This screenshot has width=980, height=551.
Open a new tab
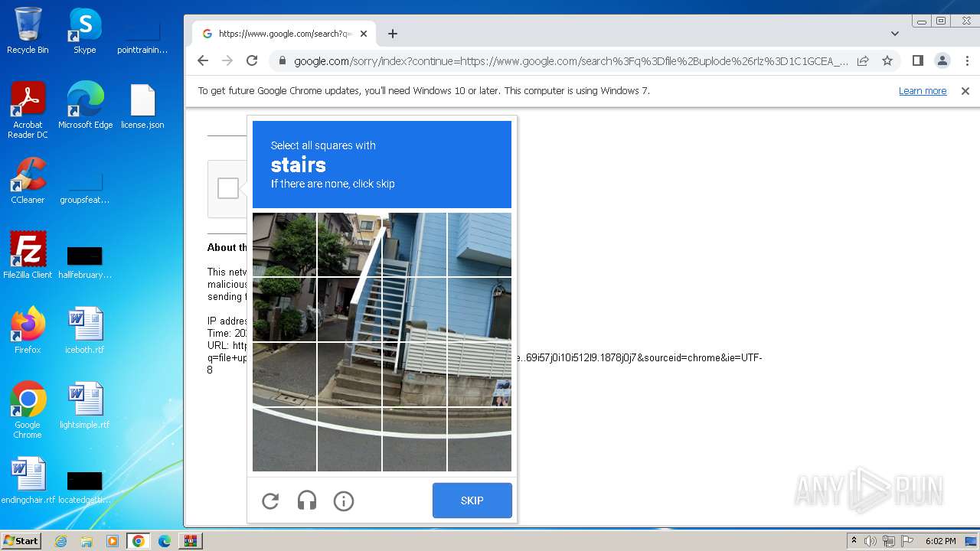[393, 34]
